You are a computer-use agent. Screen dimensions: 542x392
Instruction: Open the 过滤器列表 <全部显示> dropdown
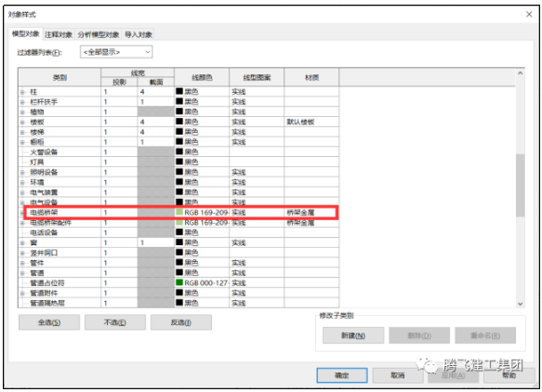point(116,52)
